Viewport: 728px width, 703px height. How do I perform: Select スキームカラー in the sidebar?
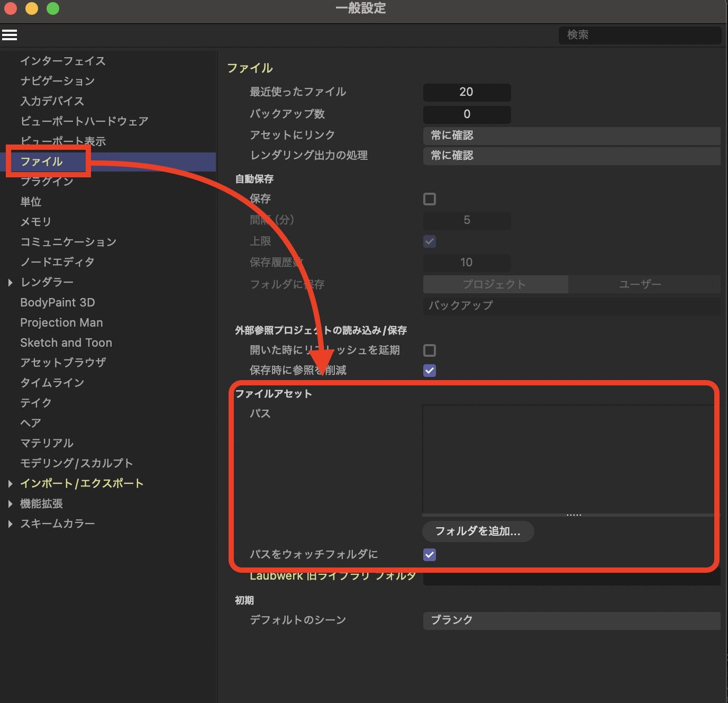(x=58, y=524)
